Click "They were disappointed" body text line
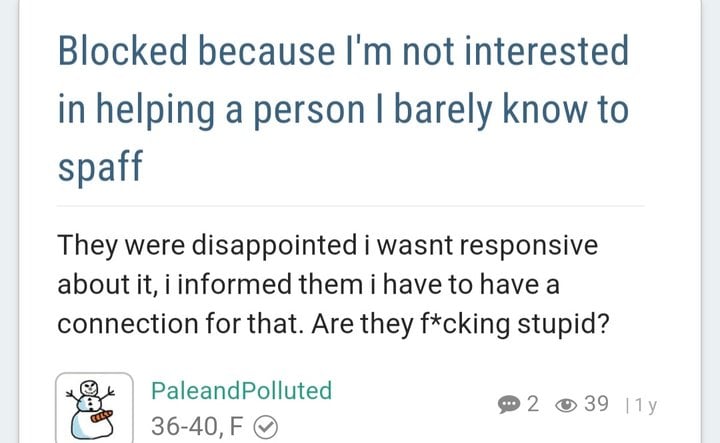This screenshot has width=720, height=443. pyautogui.click(x=207, y=245)
